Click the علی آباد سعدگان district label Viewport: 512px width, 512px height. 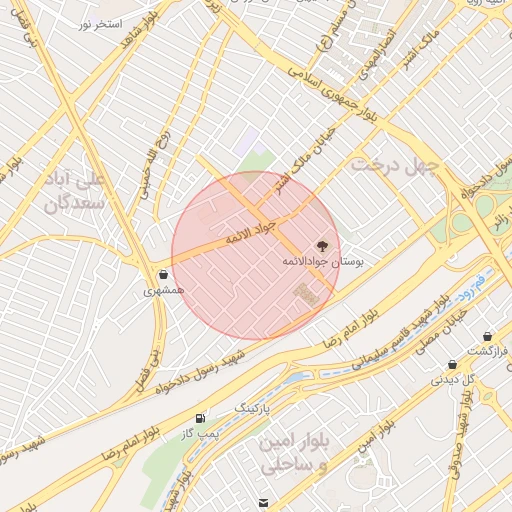click(74, 193)
